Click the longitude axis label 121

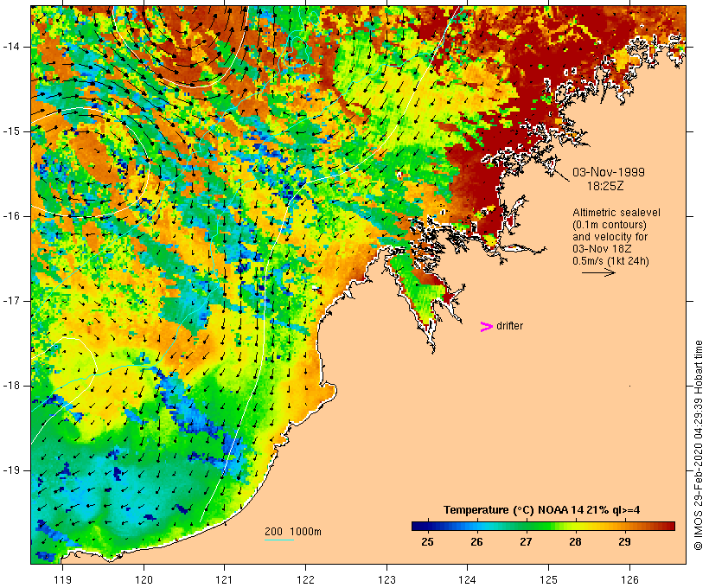tap(224, 579)
